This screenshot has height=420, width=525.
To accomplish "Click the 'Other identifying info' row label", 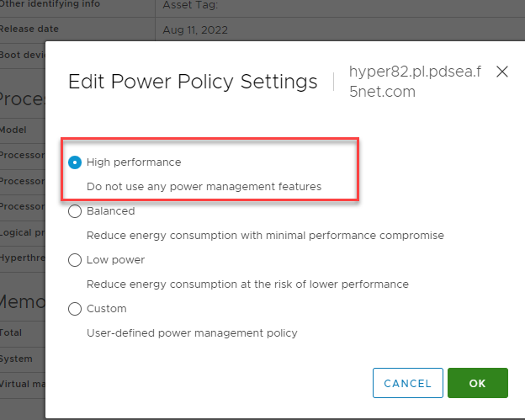I will click(x=50, y=4).
